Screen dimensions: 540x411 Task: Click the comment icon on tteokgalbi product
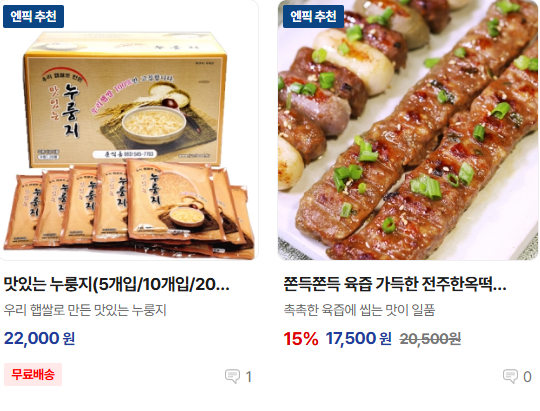[510, 376]
